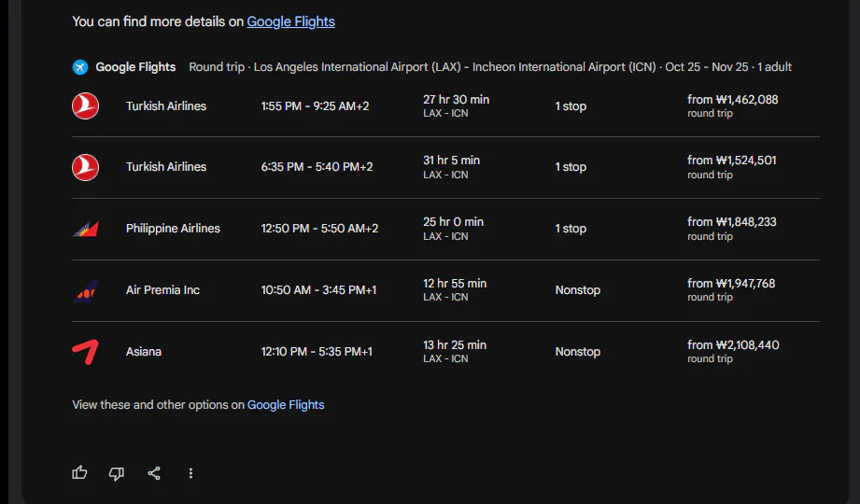Click the thumbs down icon
Viewport: 860px width, 504px height.
pos(117,473)
